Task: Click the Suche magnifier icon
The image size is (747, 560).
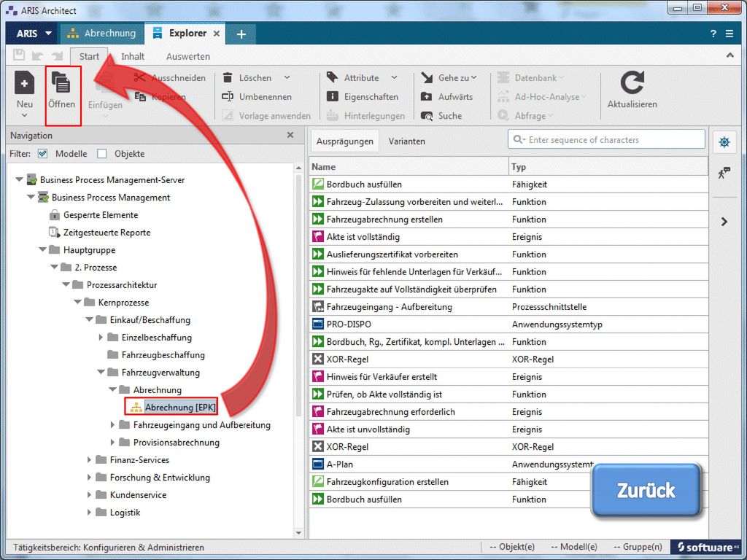Action: [426, 116]
